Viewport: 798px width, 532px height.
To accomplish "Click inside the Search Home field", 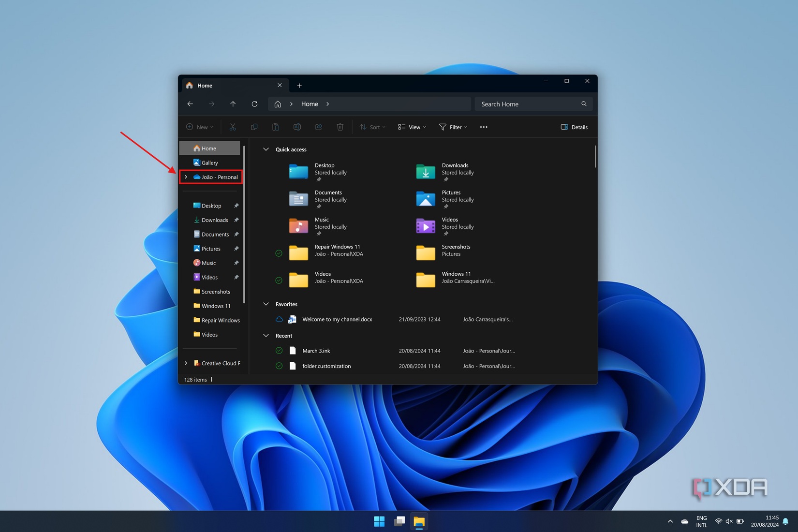I will pos(527,103).
